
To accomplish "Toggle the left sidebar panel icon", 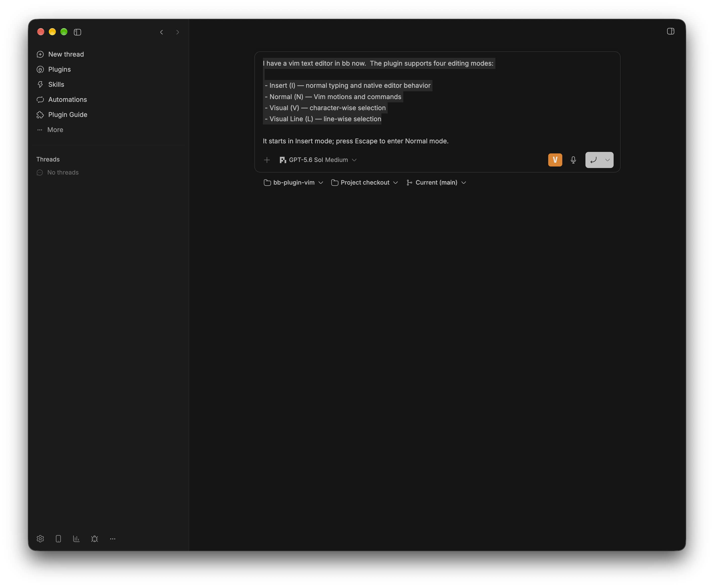I will tap(77, 32).
